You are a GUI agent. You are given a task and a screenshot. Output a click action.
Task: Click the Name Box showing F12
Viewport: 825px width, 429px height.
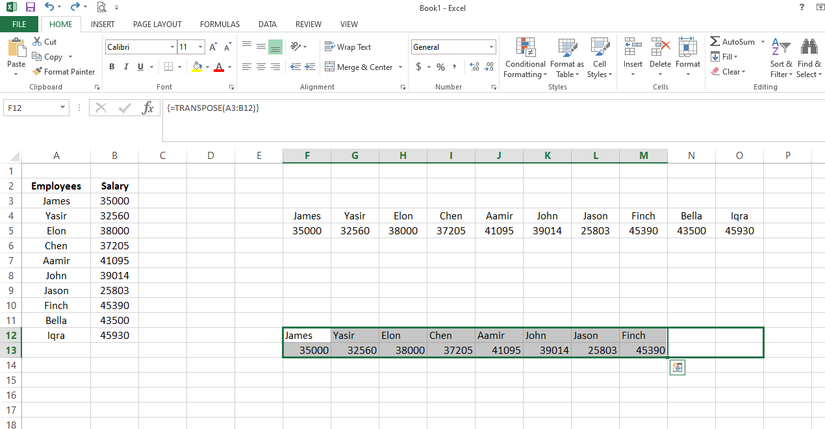coord(30,108)
